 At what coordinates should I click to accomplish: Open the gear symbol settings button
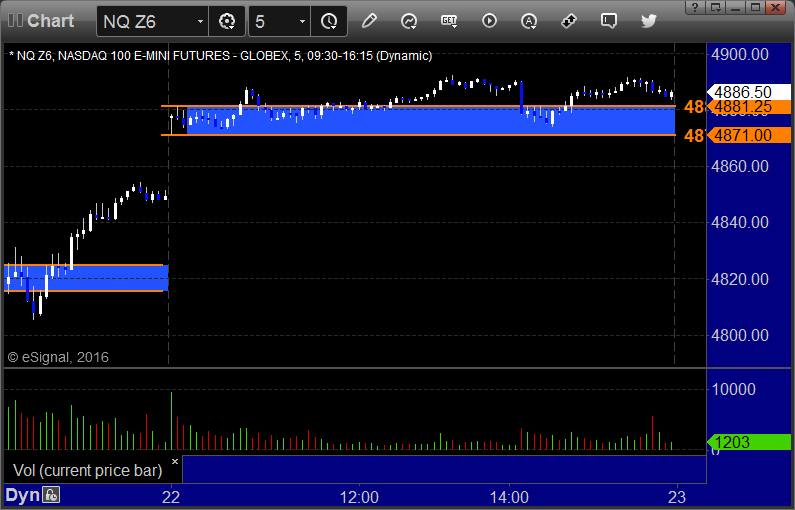pyautogui.click(x=227, y=21)
